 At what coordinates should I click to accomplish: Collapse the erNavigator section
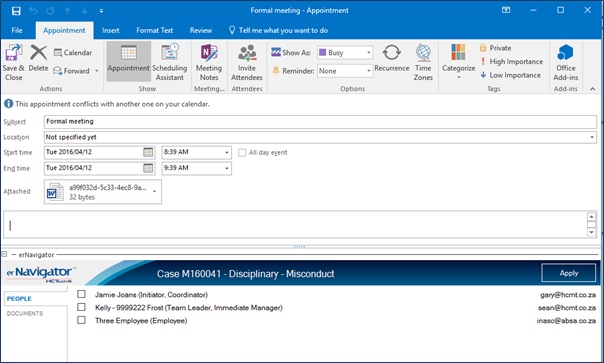[5, 254]
